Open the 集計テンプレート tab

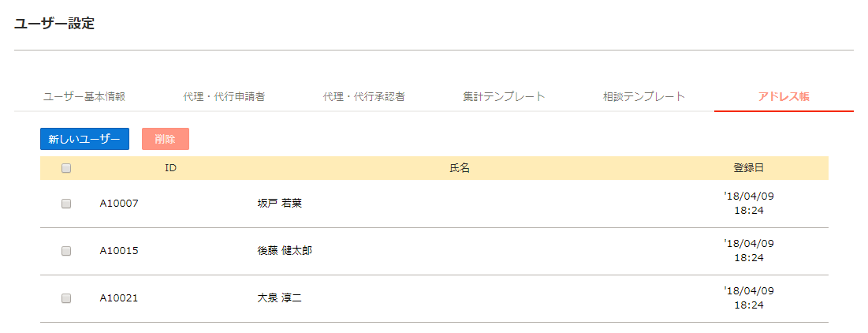(505, 97)
